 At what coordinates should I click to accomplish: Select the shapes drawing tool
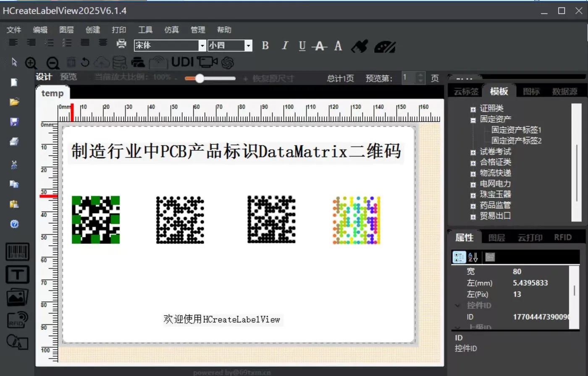(x=17, y=342)
